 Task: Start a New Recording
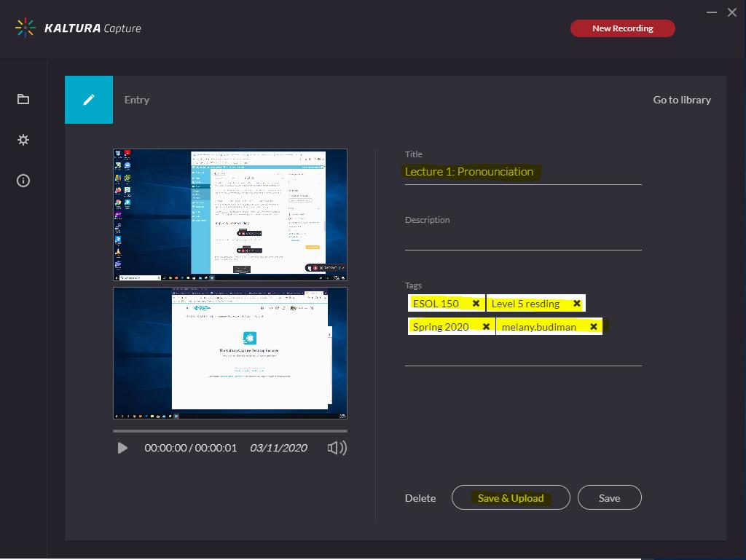click(x=622, y=28)
